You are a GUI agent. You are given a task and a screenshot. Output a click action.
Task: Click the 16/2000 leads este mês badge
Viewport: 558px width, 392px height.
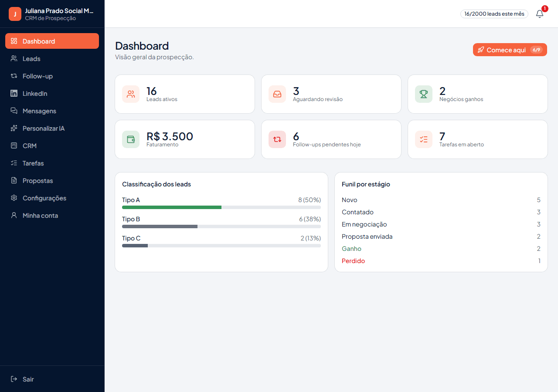[x=494, y=14]
